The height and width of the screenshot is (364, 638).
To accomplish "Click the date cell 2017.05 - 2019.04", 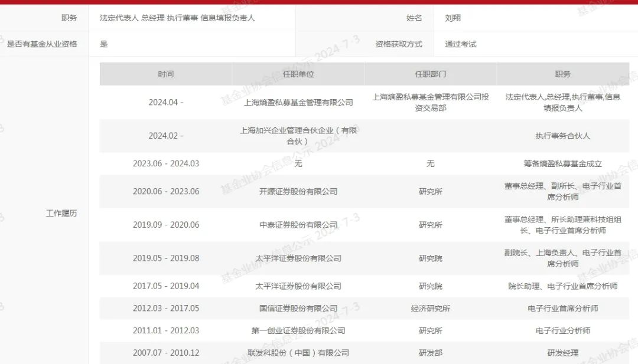I will coord(166,286).
